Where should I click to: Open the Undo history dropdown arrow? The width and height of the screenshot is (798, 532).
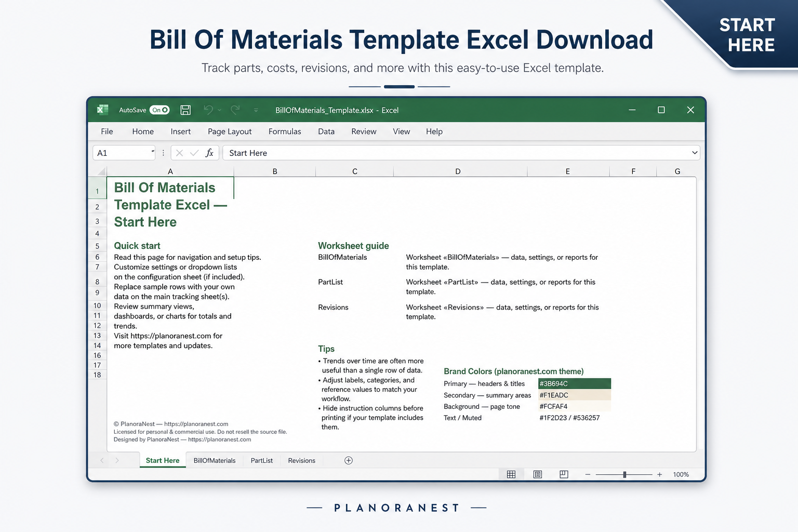(220, 110)
